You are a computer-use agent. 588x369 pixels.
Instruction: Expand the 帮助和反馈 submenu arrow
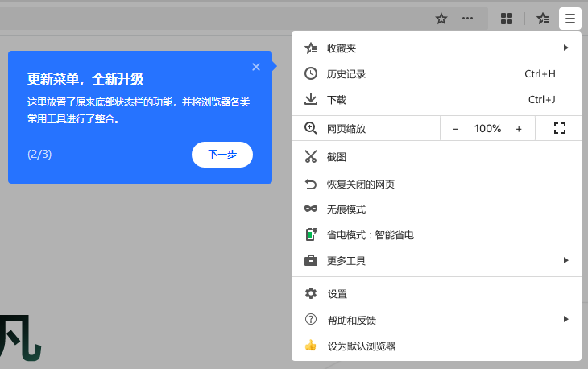click(x=566, y=319)
